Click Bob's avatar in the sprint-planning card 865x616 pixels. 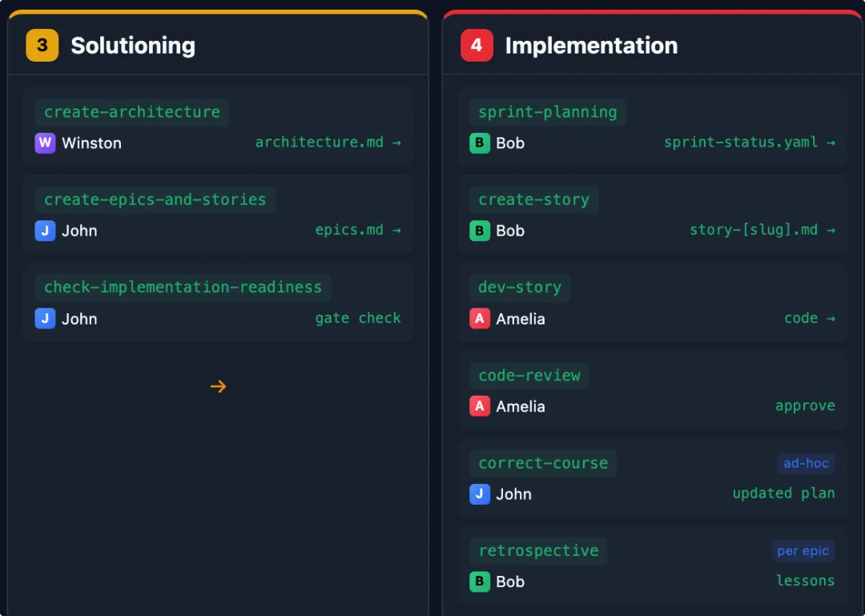(479, 143)
